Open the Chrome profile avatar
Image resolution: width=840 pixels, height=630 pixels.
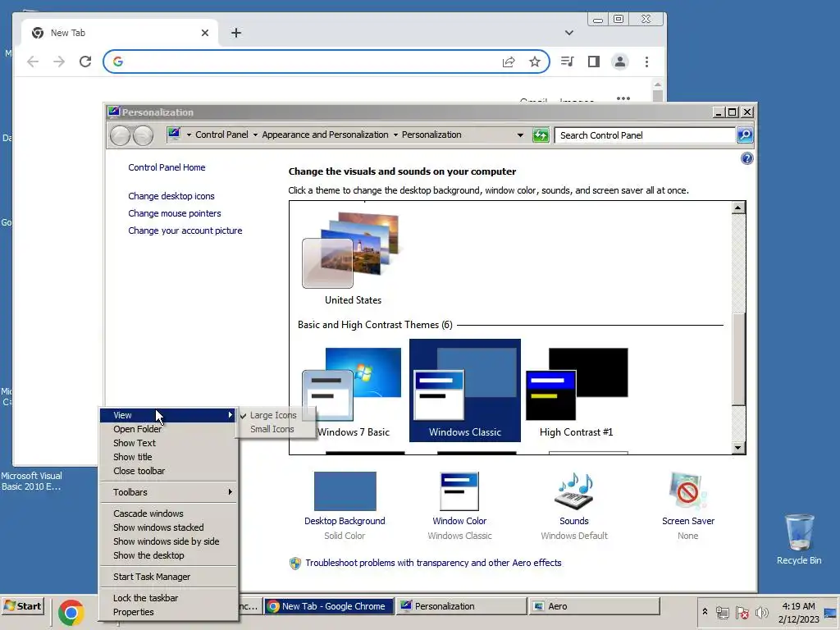pyautogui.click(x=620, y=62)
